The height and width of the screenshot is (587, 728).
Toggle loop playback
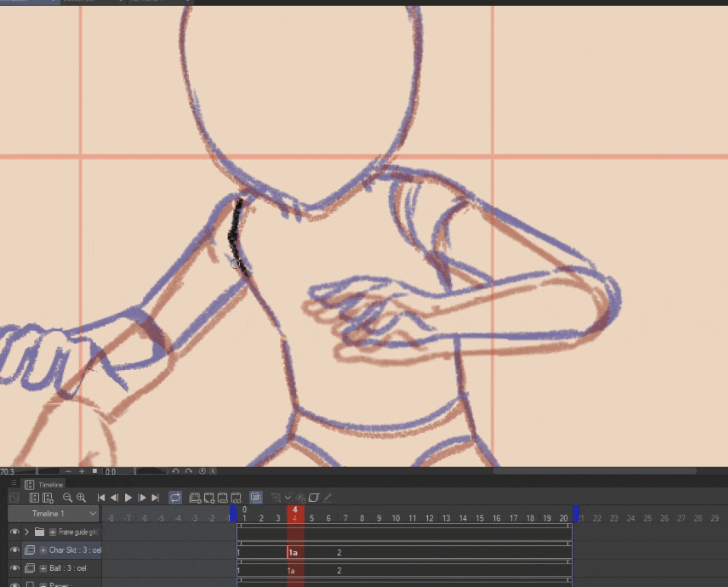click(x=175, y=498)
